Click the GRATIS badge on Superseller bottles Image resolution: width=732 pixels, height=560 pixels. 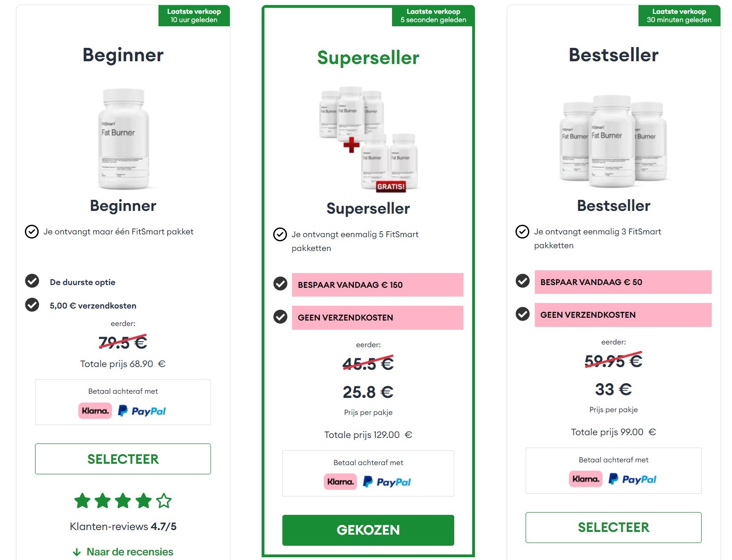point(391,187)
